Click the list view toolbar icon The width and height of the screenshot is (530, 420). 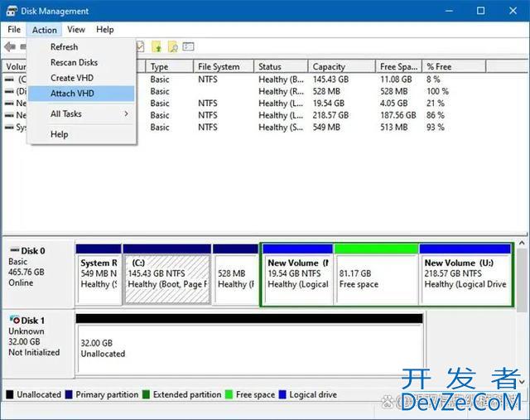pyautogui.click(x=189, y=47)
